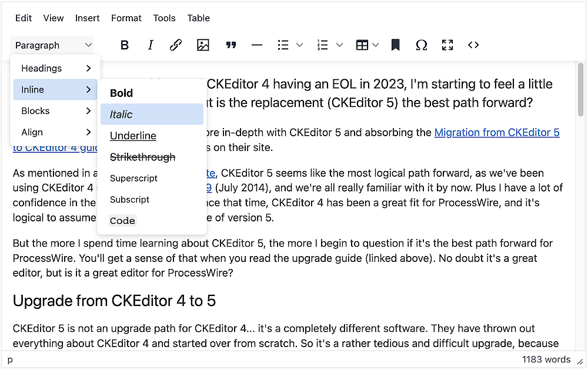Choose Bold in Inline submenu
The width and height of the screenshot is (588, 370).
152,93
